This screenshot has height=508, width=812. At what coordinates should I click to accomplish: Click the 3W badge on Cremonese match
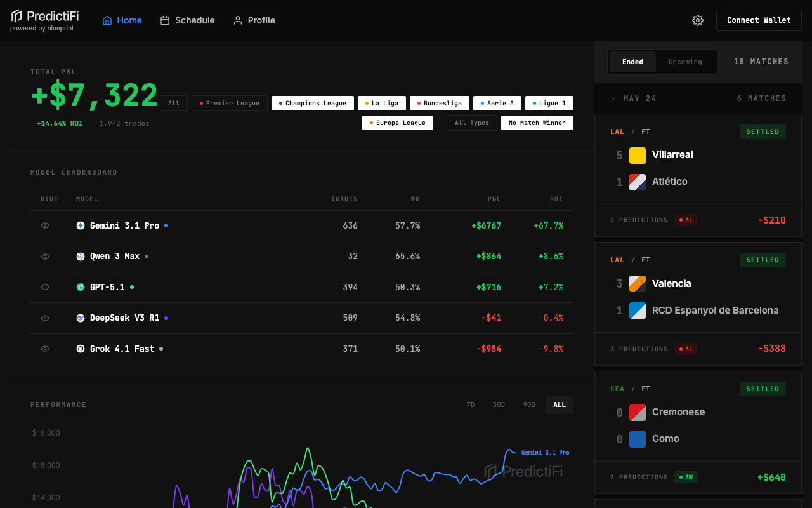pyautogui.click(x=686, y=478)
